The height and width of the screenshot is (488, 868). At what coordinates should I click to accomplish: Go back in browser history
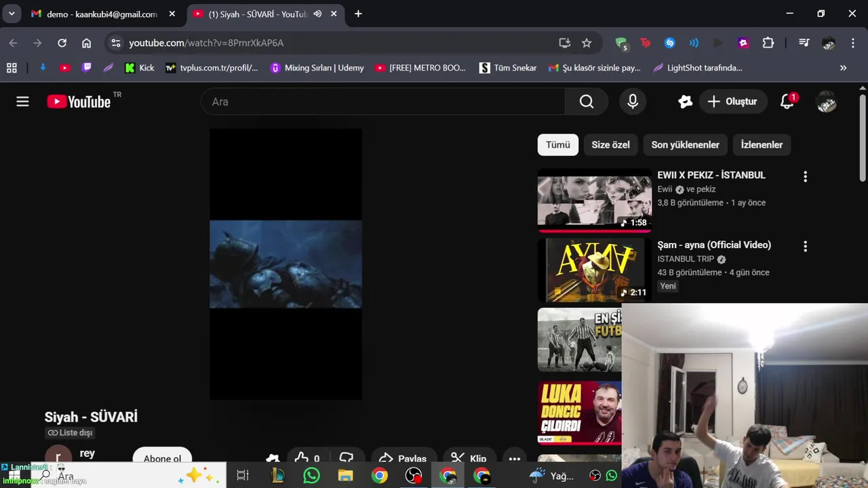coord(13,43)
